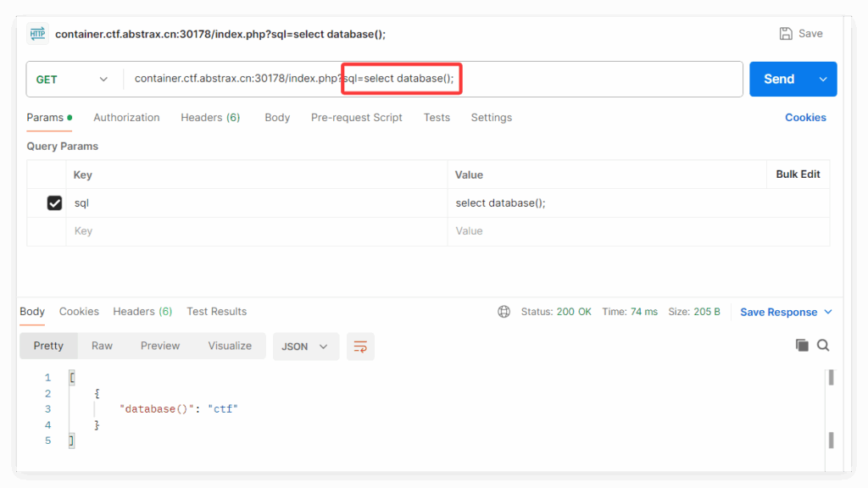Click the globe network icon near Status

coord(504,312)
